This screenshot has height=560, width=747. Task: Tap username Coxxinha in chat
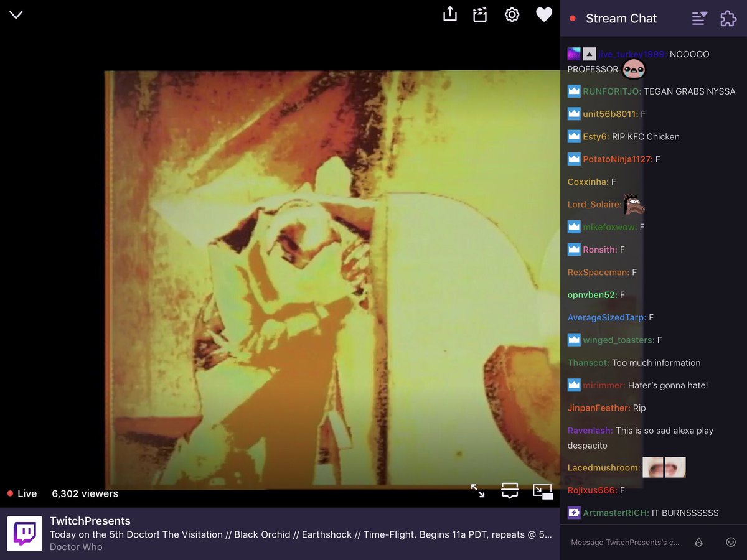pyautogui.click(x=588, y=182)
